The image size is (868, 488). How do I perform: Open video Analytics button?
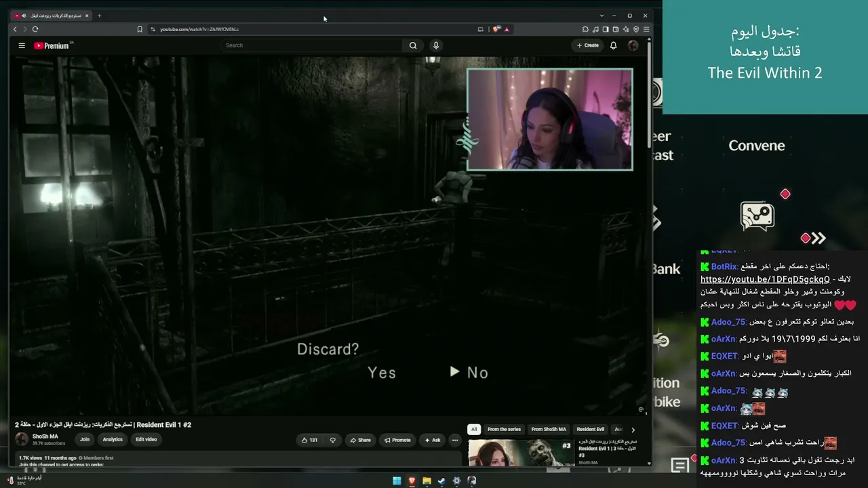click(113, 439)
